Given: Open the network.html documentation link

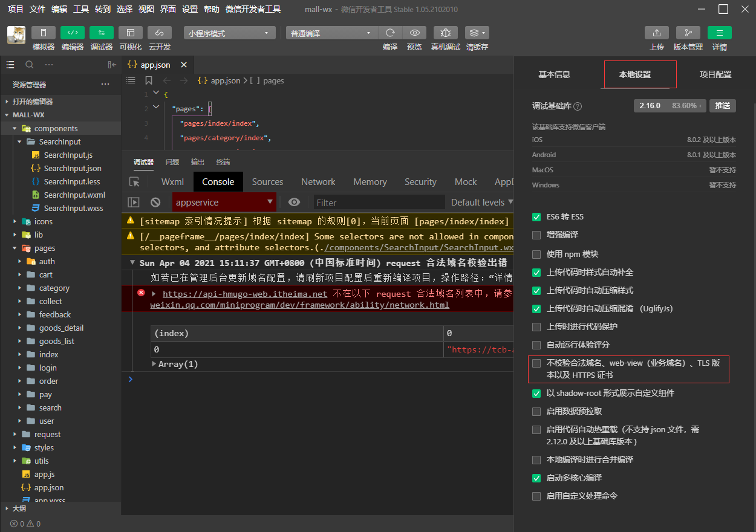Looking at the screenshot, I should [300, 305].
